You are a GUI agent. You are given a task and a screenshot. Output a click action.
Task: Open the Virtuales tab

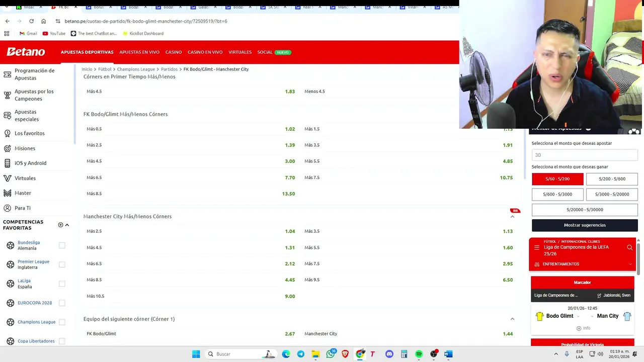pos(240,52)
